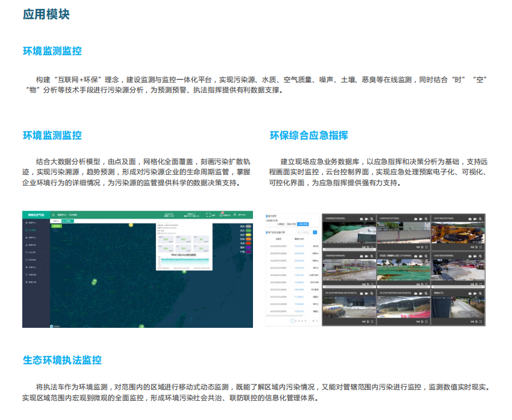Open the user profile icon in dashboard header
The image size is (512, 420).
235,215
